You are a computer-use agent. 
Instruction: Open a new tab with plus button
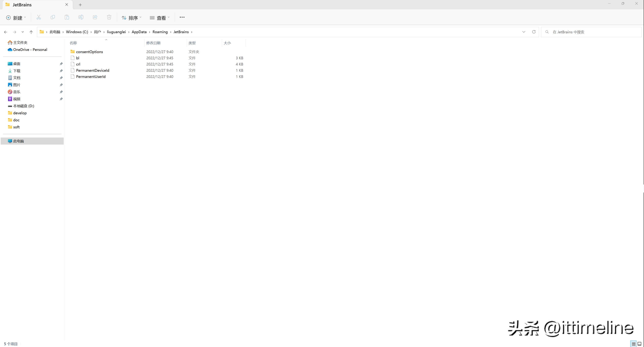pos(80,5)
